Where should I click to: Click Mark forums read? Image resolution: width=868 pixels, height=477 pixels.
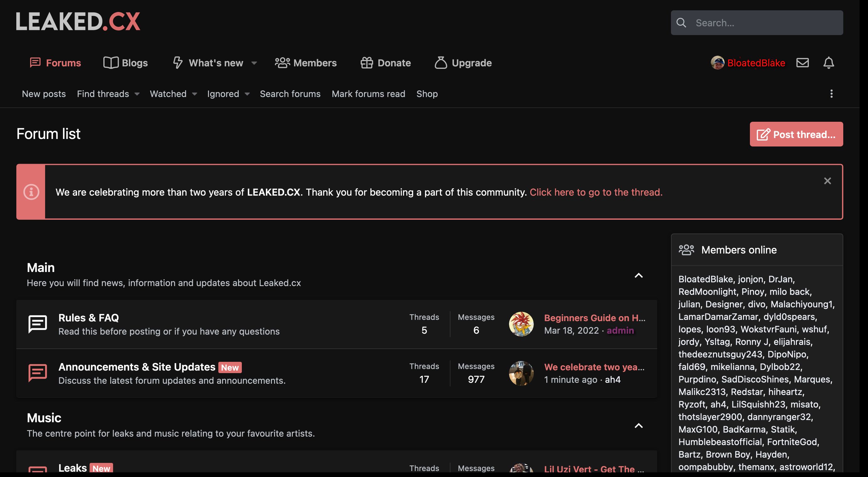pos(368,94)
